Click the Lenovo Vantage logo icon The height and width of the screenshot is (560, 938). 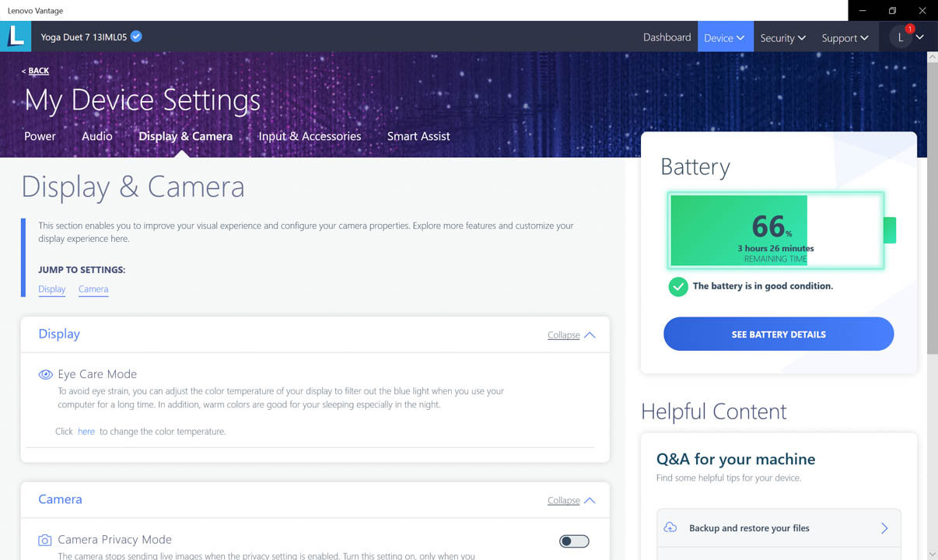(16, 37)
